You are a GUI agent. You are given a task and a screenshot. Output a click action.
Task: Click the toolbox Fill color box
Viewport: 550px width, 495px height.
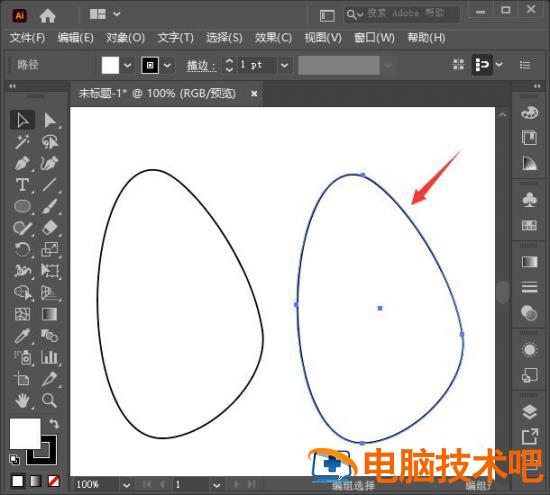(25, 434)
